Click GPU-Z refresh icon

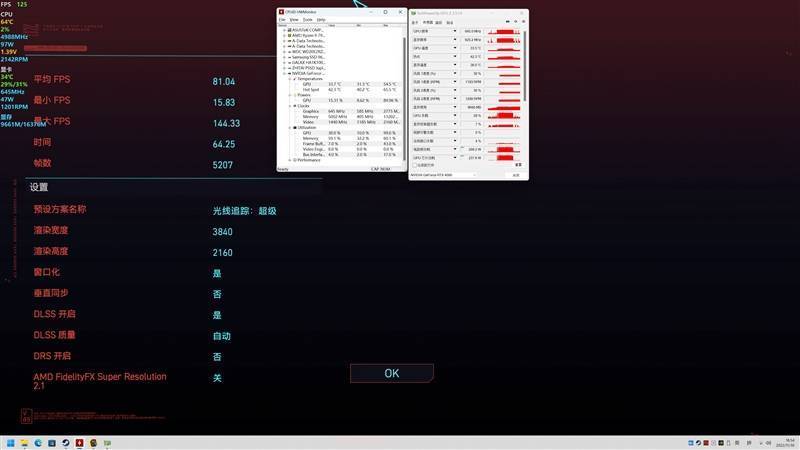click(x=515, y=22)
